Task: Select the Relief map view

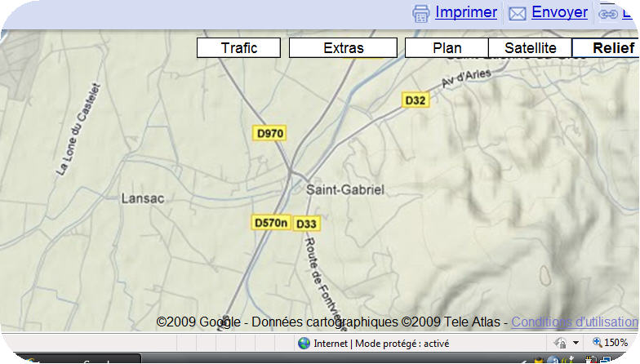Action: click(x=605, y=48)
